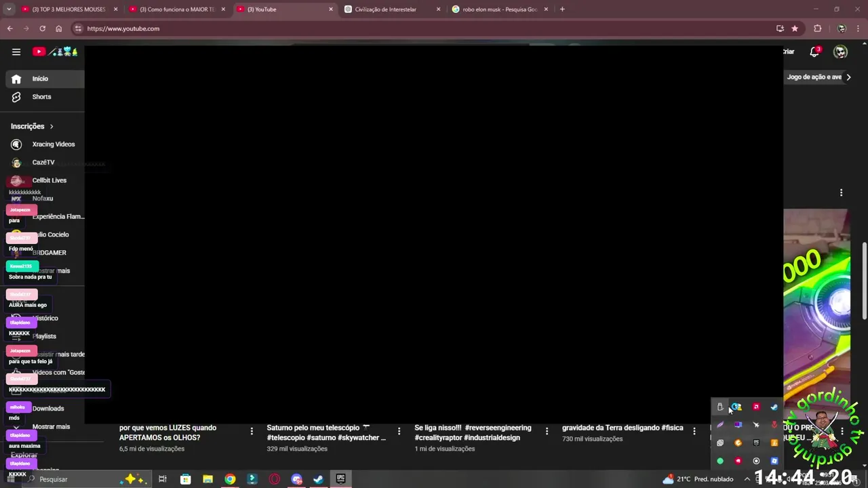Open the YouTube hamburger guide menu
Image resolution: width=868 pixels, height=488 pixels.
coord(16,52)
